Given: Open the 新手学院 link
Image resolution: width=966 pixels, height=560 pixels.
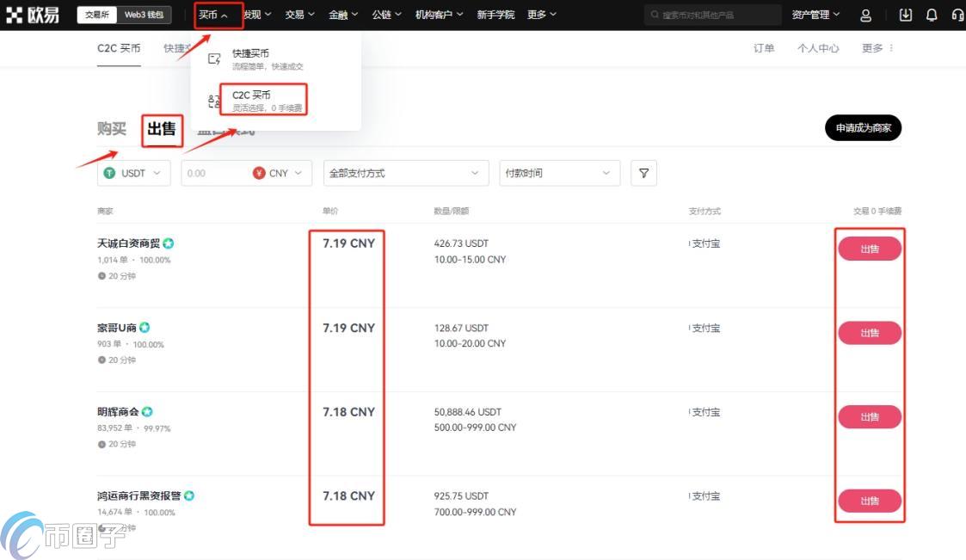Looking at the screenshot, I should pyautogui.click(x=495, y=15).
